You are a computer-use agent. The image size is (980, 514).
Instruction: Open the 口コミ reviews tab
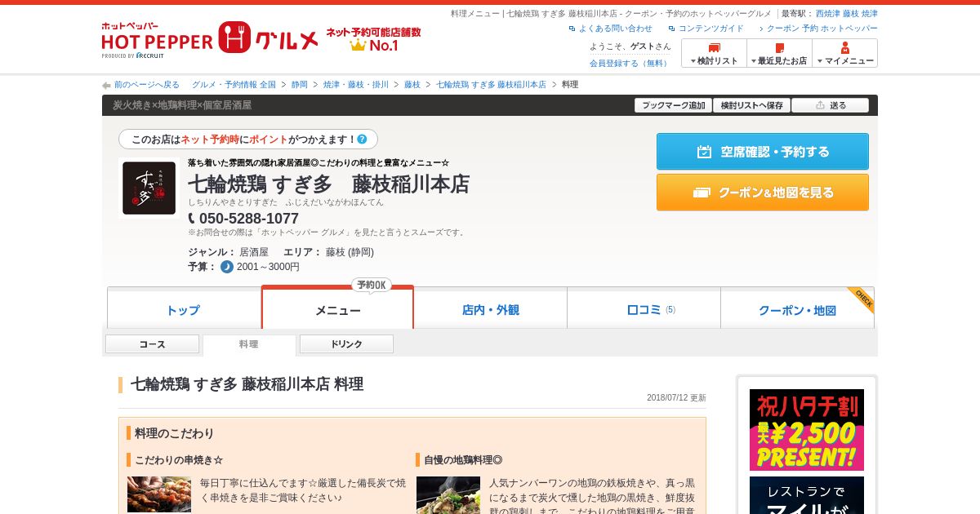pyautogui.click(x=644, y=309)
